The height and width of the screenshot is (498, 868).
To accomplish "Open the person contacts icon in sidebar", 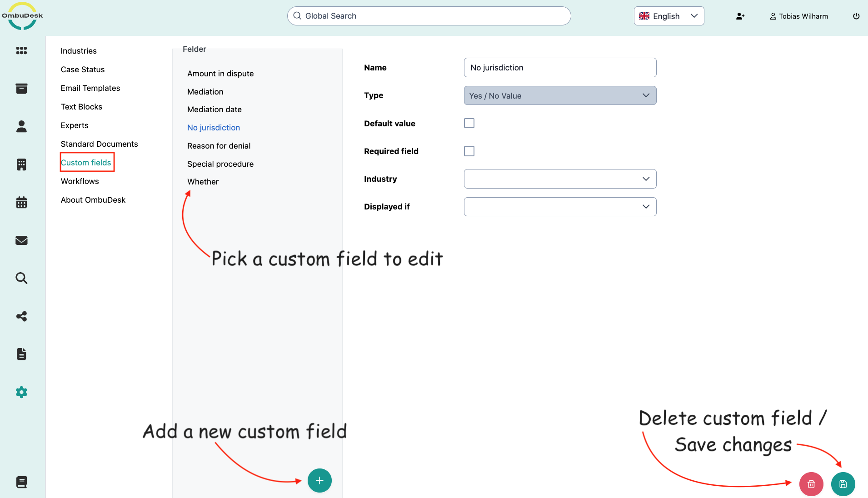I will tap(21, 126).
